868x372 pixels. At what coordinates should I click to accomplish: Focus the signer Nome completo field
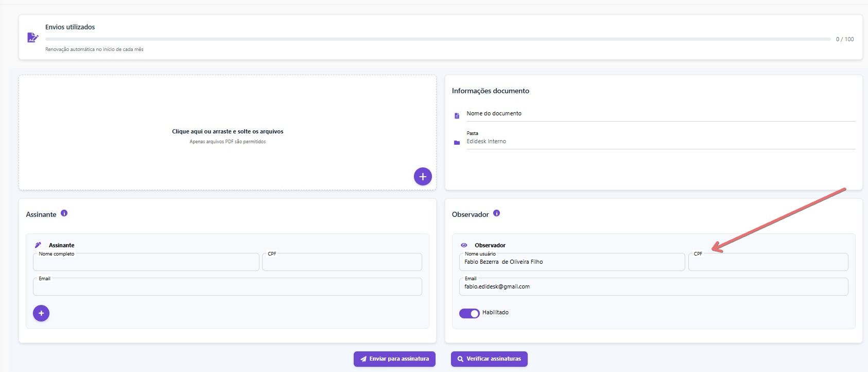[146, 262]
